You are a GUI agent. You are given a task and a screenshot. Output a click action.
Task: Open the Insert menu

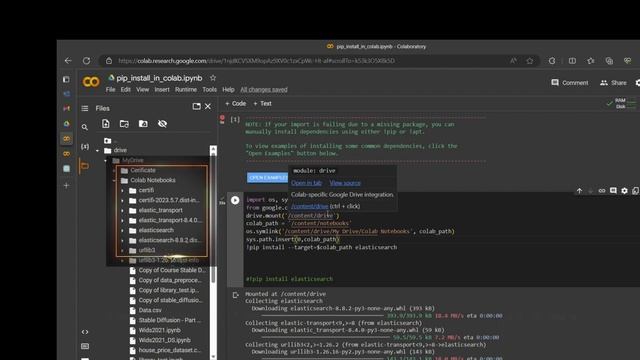point(162,89)
